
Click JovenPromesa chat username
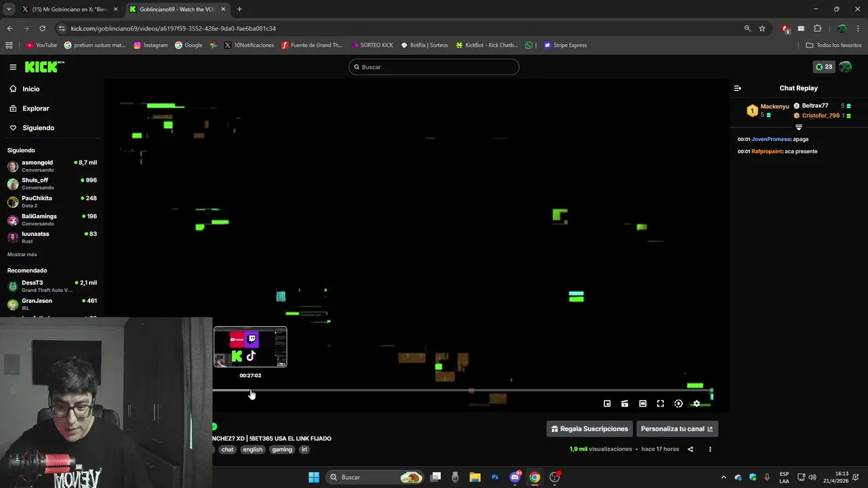tap(771, 139)
